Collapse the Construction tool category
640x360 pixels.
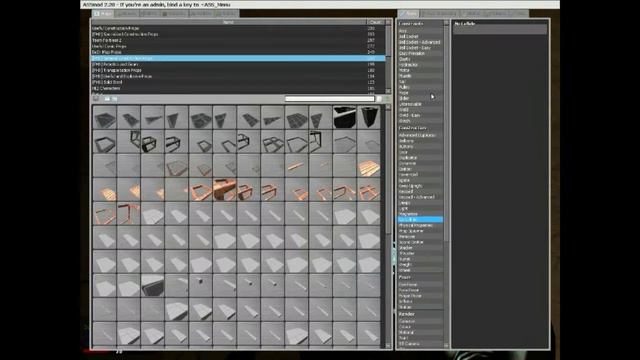pos(420,128)
